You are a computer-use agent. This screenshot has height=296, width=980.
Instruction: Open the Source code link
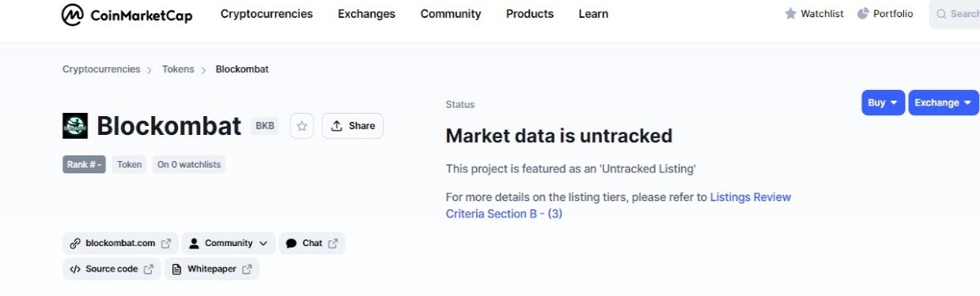point(111,269)
